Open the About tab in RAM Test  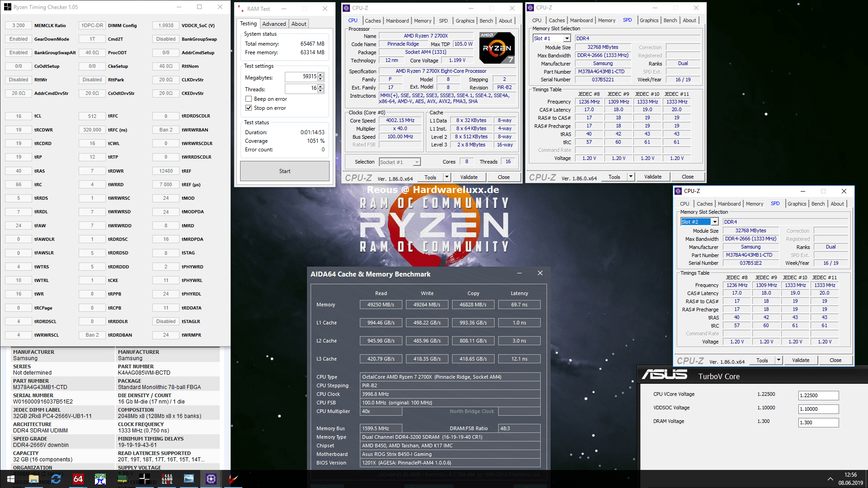tap(299, 24)
